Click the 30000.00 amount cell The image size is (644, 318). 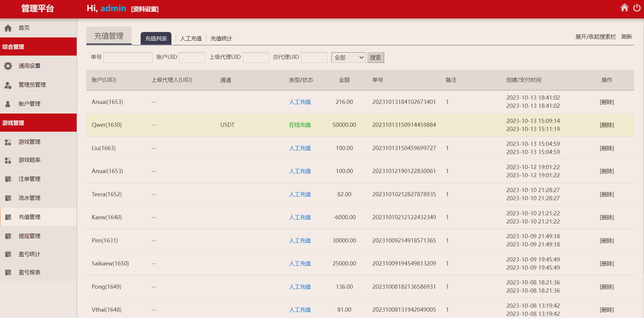[x=344, y=240]
